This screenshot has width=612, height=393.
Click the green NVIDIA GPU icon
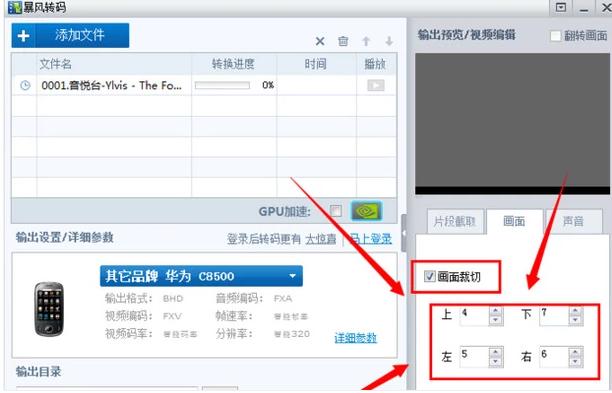click(x=366, y=211)
